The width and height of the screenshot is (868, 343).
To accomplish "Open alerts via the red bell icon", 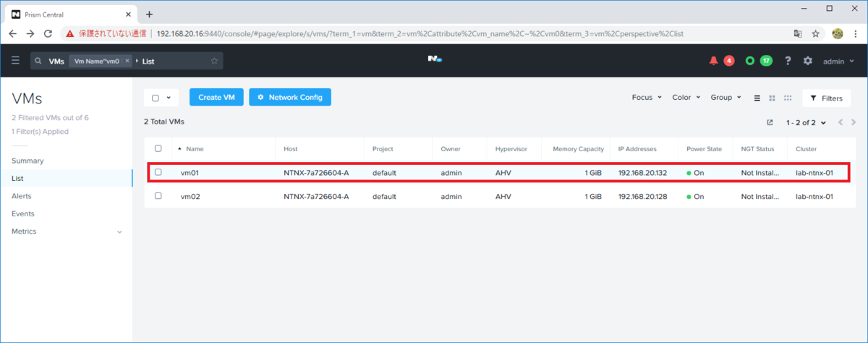I will point(714,61).
